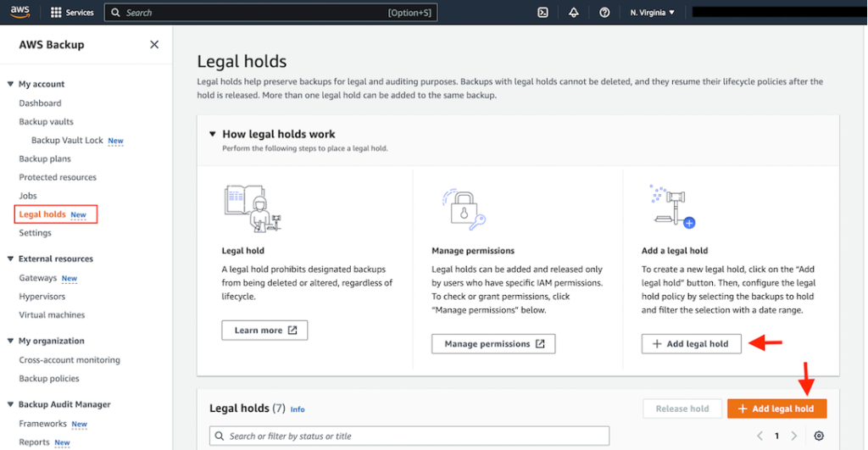The height and width of the screenshot is (450, 868).
Task: Open the AWS logo home link
Action: click(x=20, y=12)
